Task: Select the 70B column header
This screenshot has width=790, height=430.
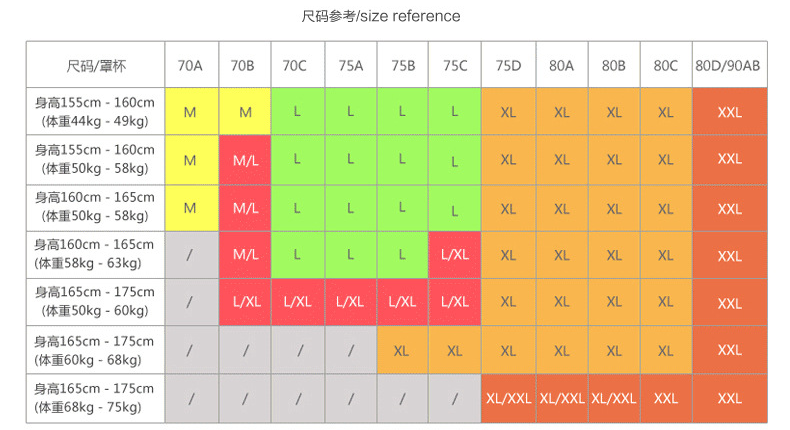Action: (x=243, y=66)
